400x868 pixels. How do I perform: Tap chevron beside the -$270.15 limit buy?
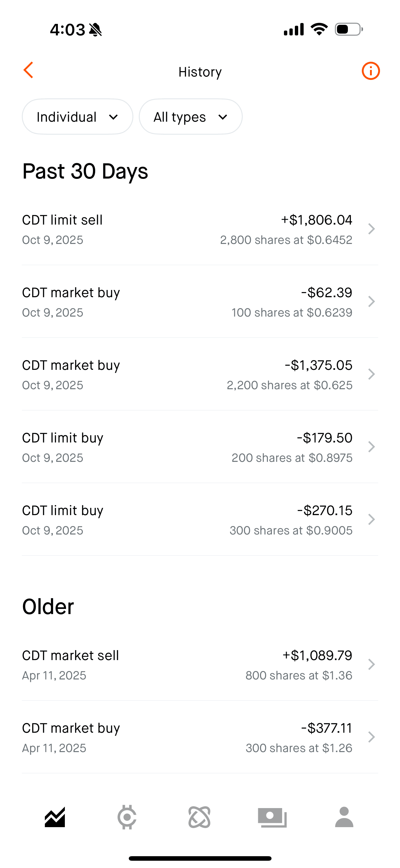(x=371, y=520)
